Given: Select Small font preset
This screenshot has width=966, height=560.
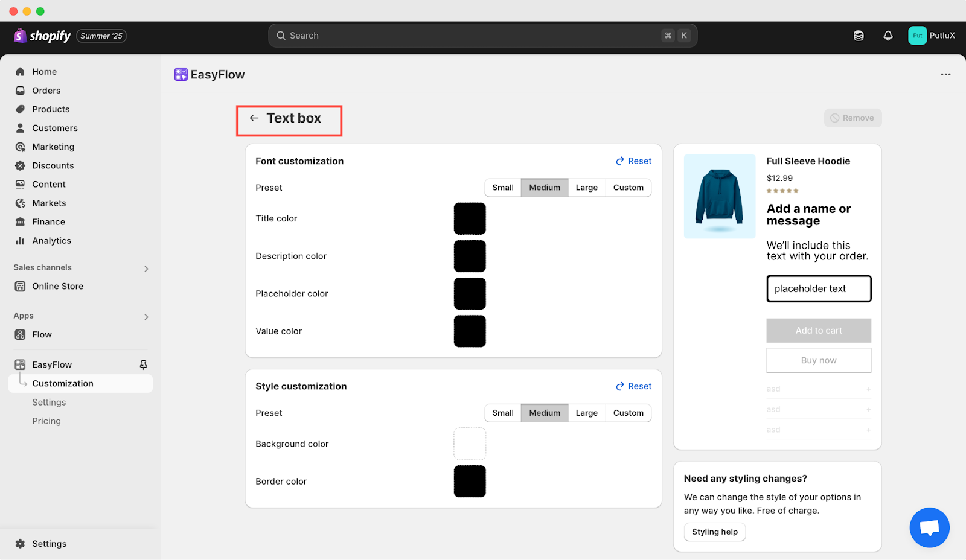Looking at the screenshot, I should [503, 188].
